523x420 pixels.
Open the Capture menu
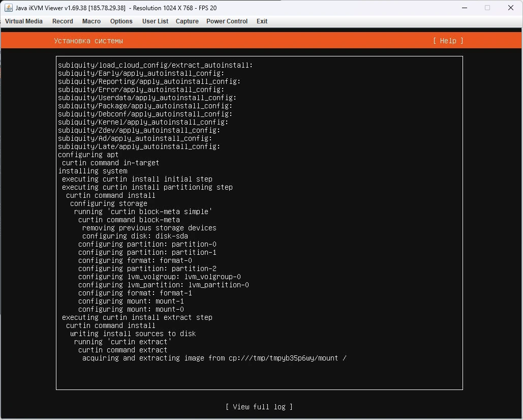187,21
